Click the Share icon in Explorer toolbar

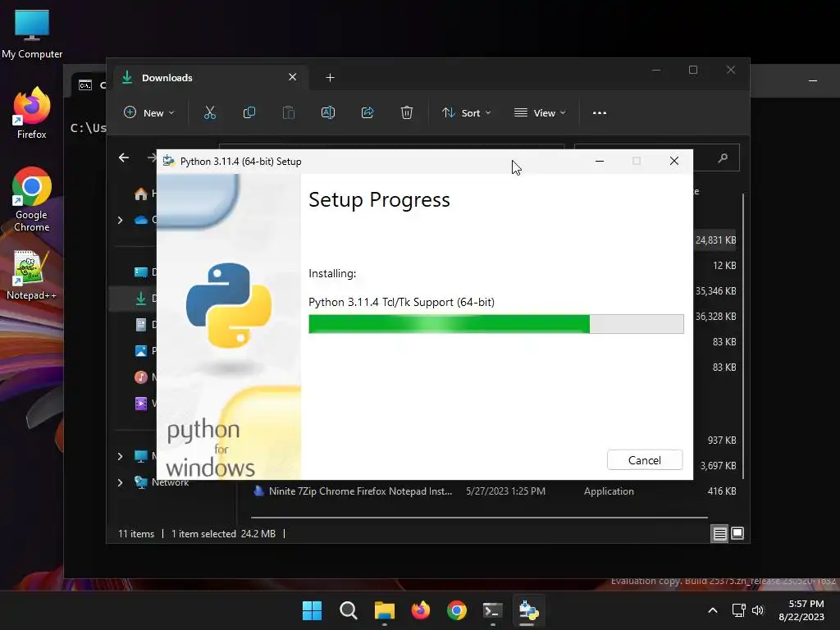[367, 113]
